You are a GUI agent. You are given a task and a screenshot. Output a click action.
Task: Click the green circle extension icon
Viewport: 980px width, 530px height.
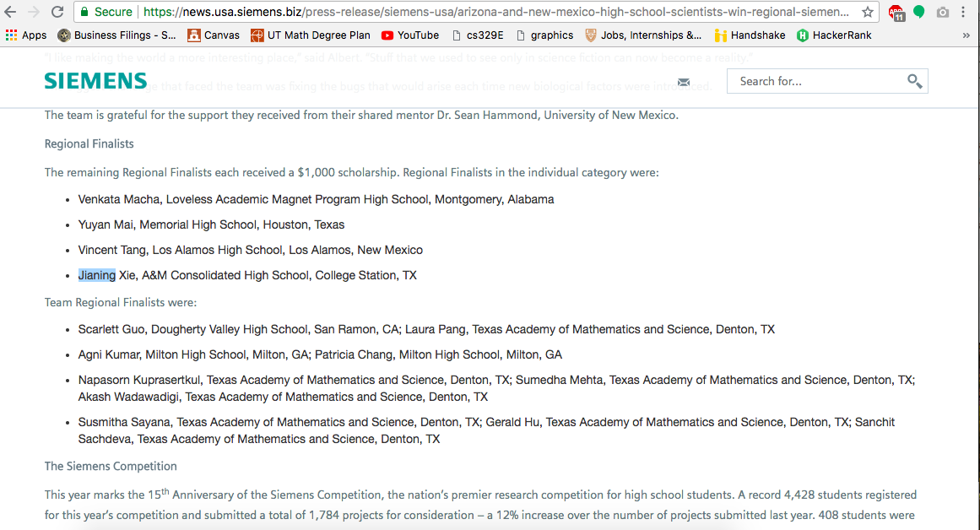pos(919,12)
